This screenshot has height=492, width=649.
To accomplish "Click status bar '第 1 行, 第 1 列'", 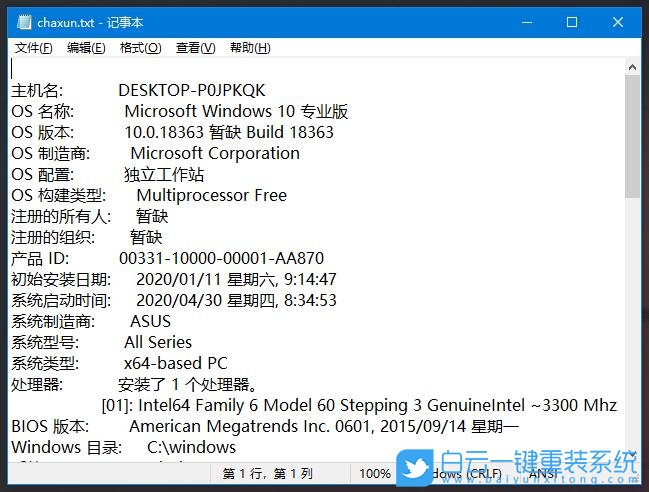I will (x=267, y=473).
